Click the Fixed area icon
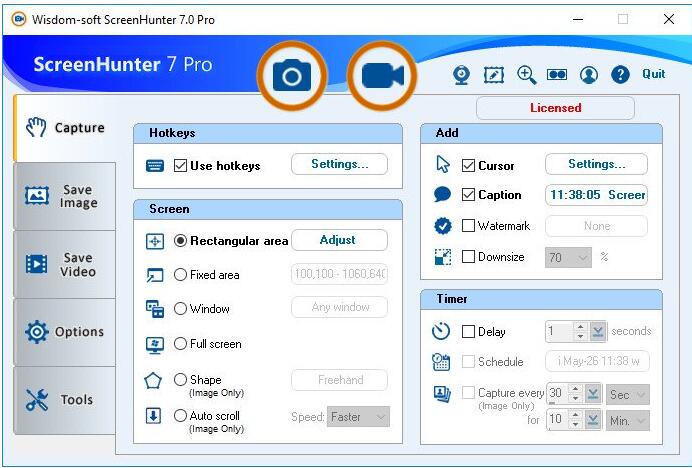The image size is (692, 468). 155,275
